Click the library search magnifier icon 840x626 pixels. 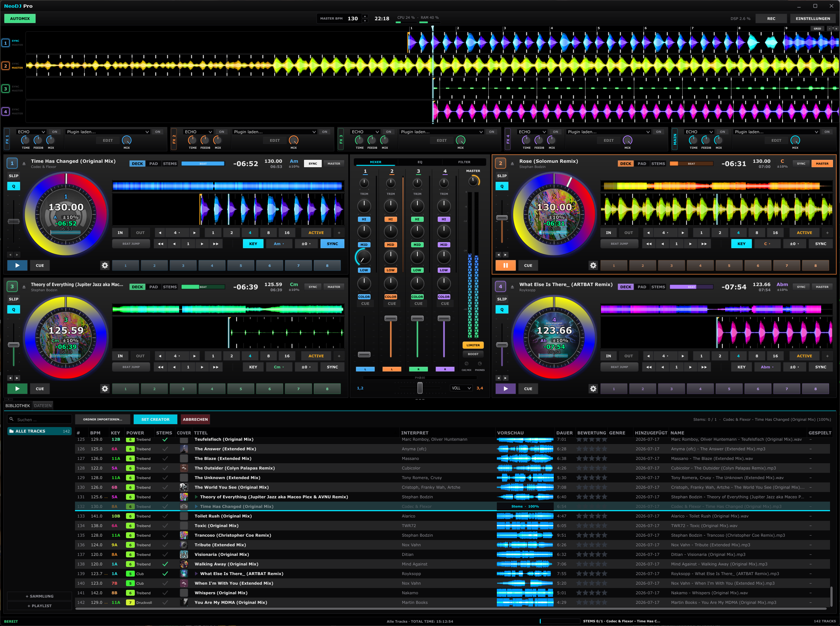point(12,419)
